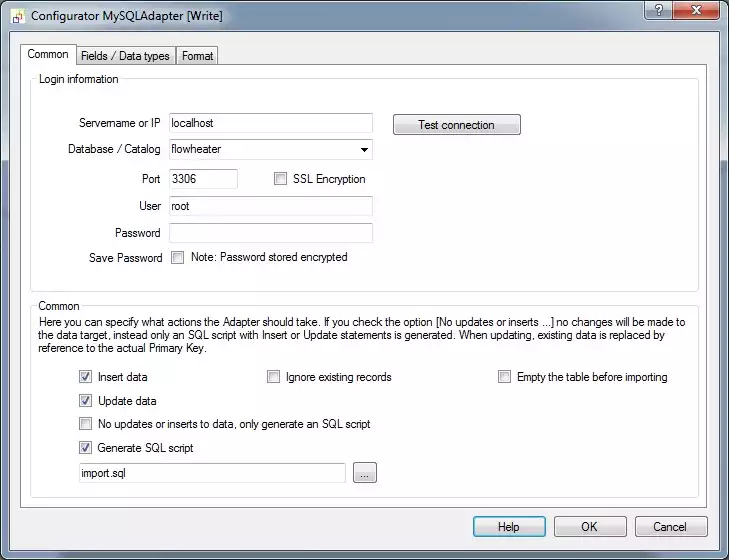Select the Common tab
Screen dimensions: 729x560
(x=48, y=55)
